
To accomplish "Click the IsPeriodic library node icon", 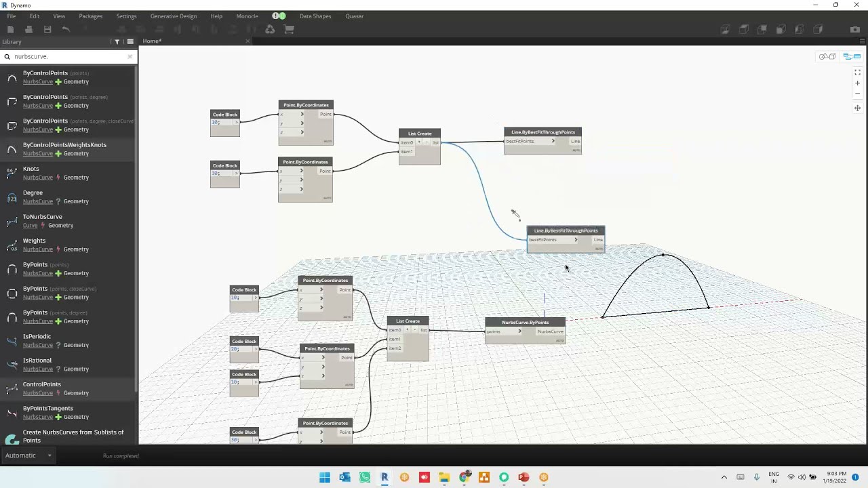I will [12, 341].
